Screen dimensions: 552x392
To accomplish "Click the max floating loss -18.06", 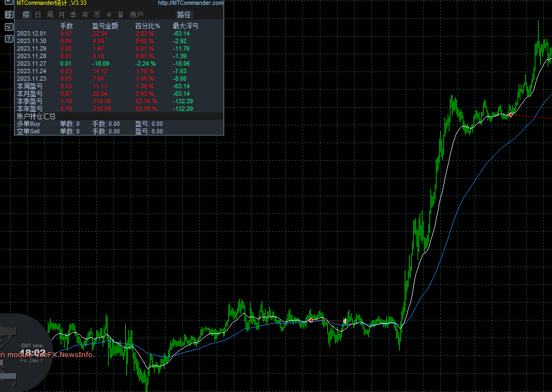I will tap(181, 64).
